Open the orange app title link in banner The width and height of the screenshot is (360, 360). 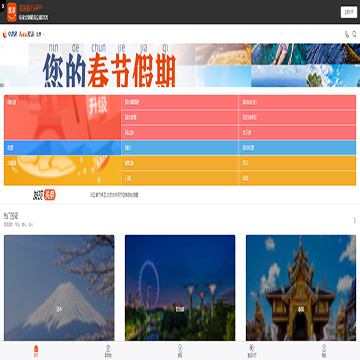30,8
